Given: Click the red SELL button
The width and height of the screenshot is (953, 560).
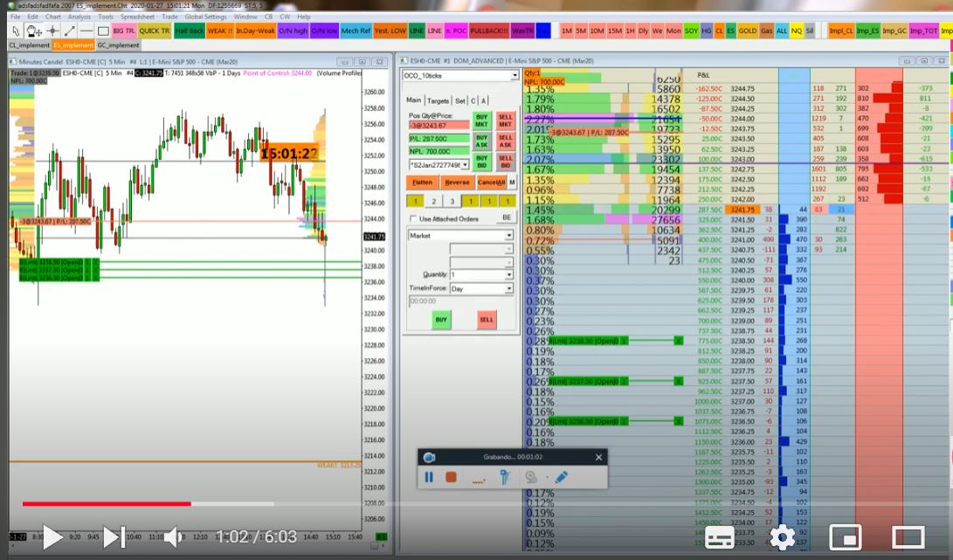Looking at the screenshot, I should 487,319.
